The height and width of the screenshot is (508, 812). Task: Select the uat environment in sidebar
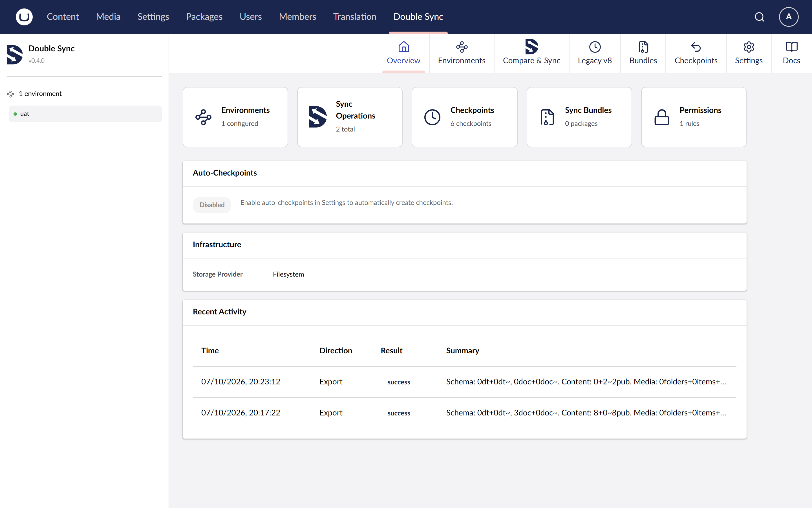coord(85,113)
